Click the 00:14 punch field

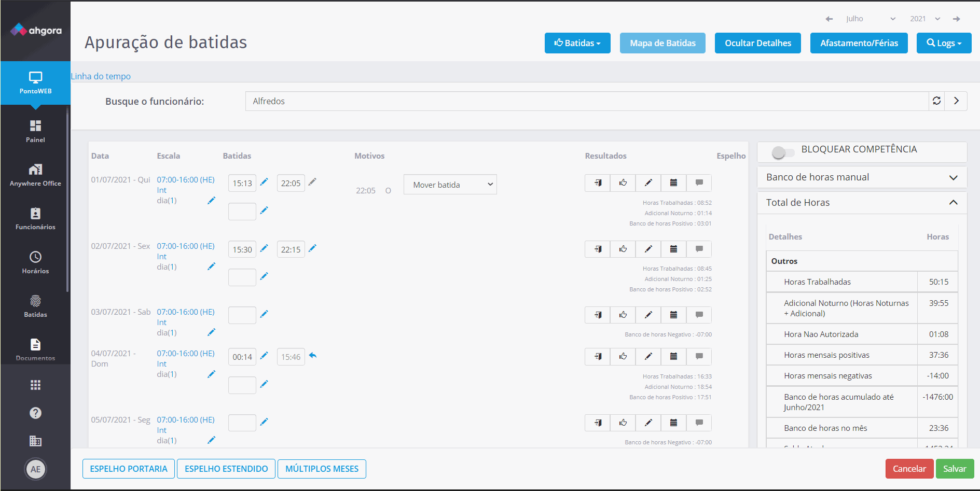pyautogui.click(x=242, y=357)
